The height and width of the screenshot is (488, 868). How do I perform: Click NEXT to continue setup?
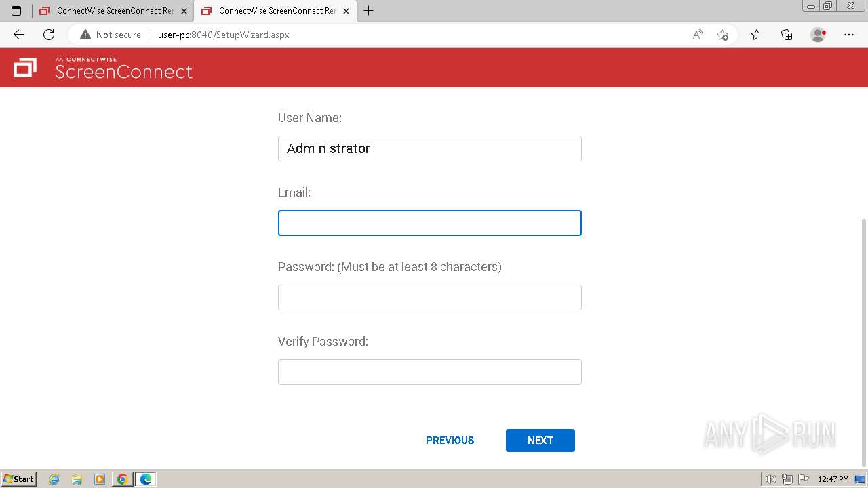click(540, 441)
